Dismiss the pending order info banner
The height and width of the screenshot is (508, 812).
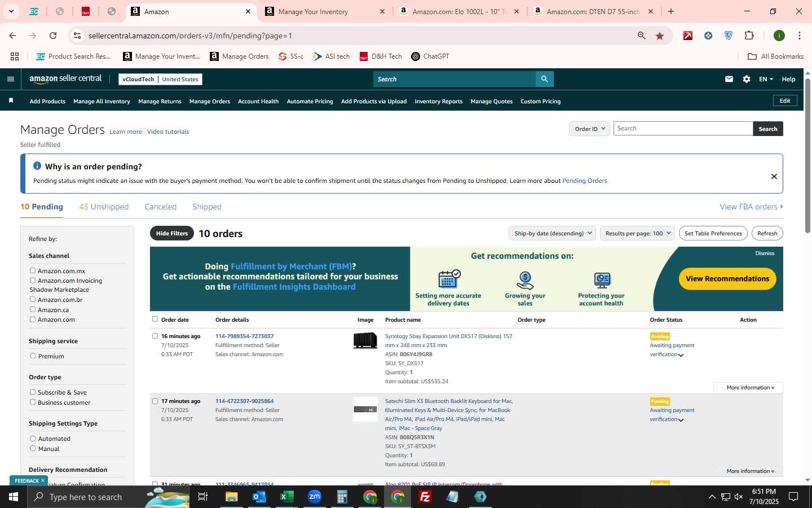click(774, 176)
